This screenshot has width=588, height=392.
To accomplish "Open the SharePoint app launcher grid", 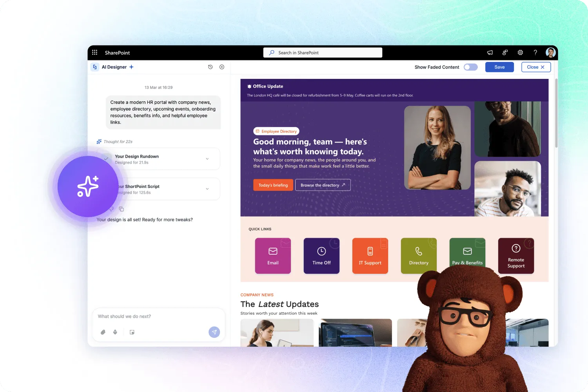I will coord(94,53).
